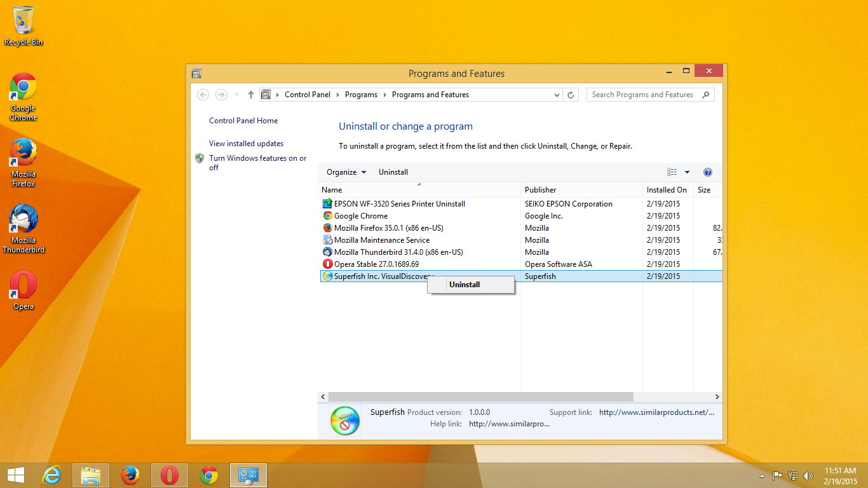Image resolution: width=868 pixels, height=488 pixels.
Task: Choose Uninstall from the context menu
Action: click(x=471, y=285)
